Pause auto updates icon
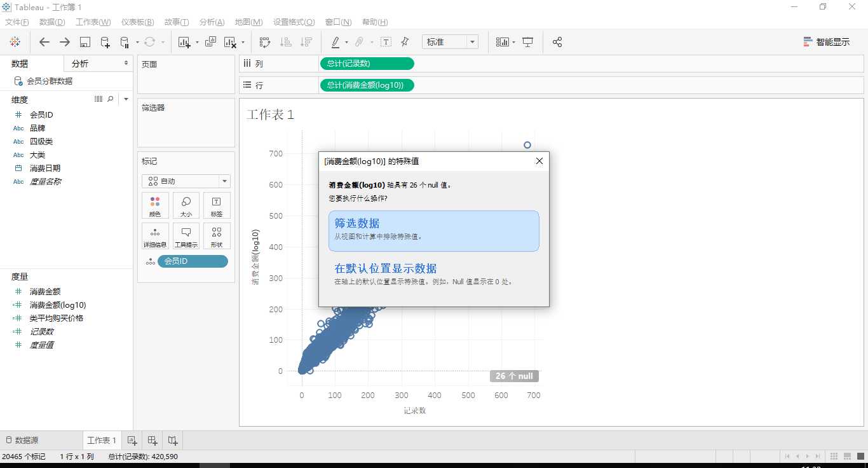The image size is (868, 468). point(125,42)
